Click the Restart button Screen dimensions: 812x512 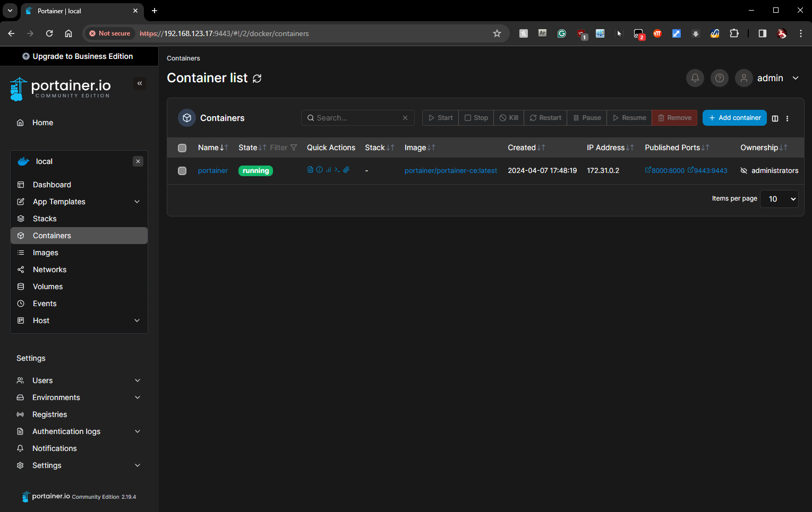[x=545, y=118]
